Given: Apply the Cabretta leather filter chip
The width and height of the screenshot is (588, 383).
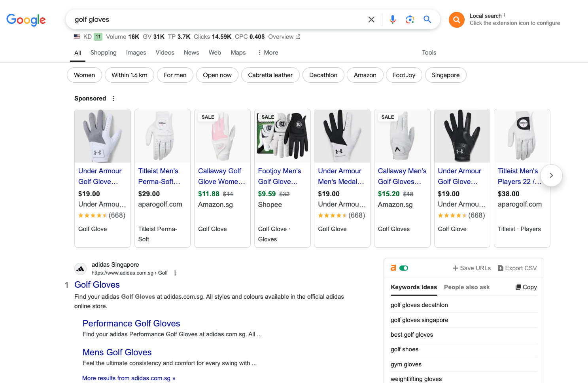Looking at the screenshot, I should [270, 75].
